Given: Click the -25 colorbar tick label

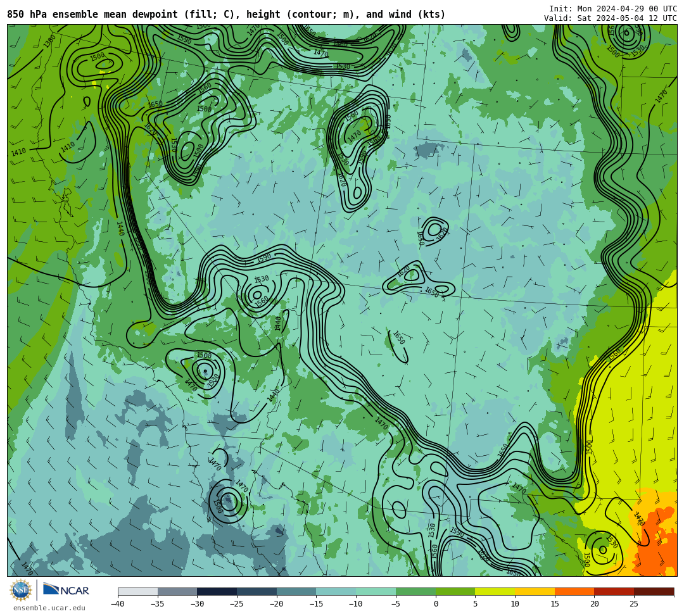Looking at the screenshot, I should [237, 604].
